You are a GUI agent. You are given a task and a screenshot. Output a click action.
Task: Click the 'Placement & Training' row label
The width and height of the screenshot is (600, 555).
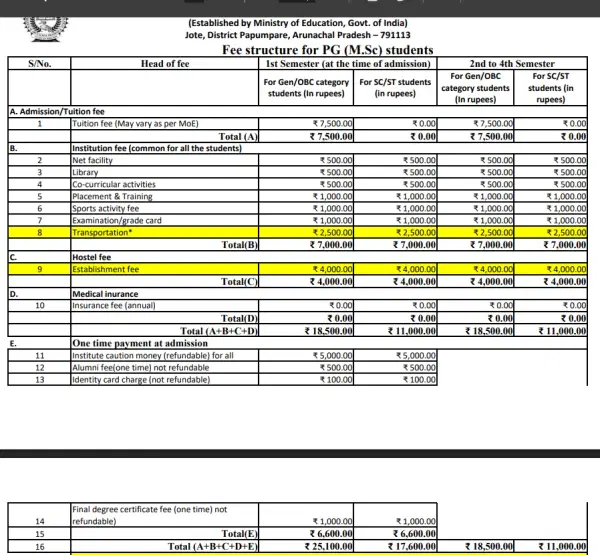click(x=113, y=196)
